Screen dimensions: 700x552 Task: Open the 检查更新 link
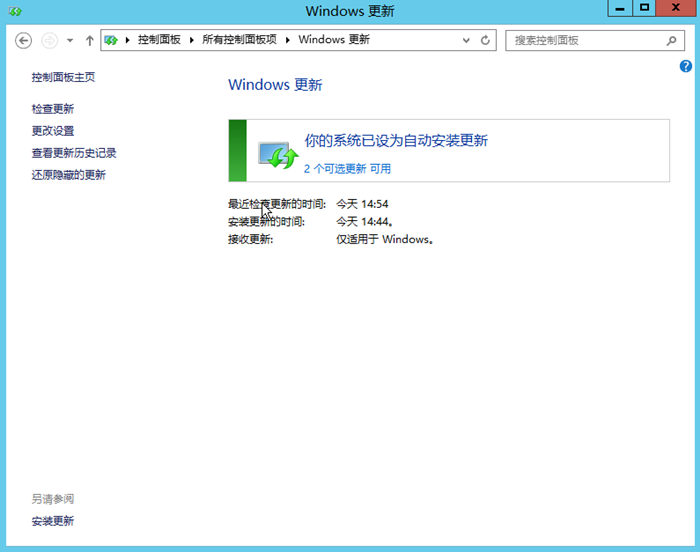coord(53,109)
